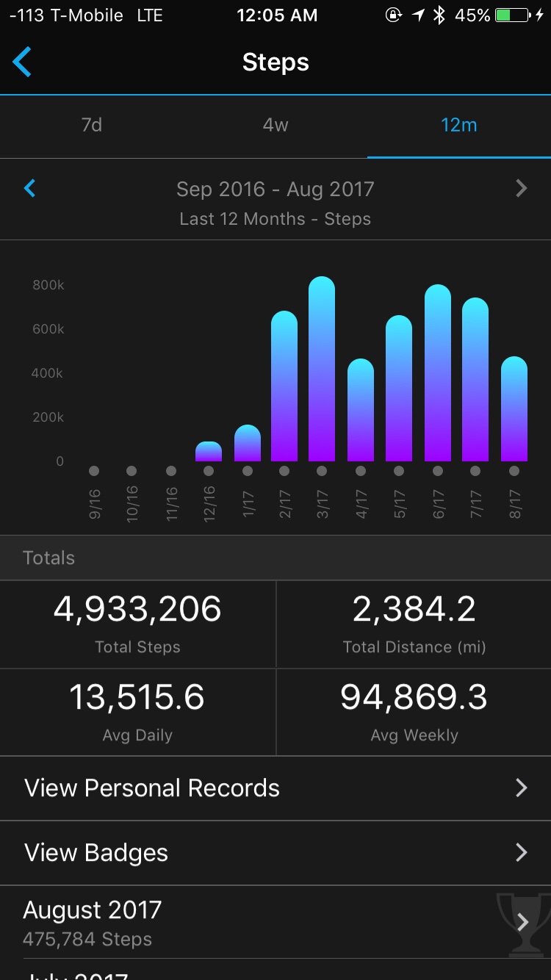Tap chevron on View Badges row
The width and height of the screenshot is (551, 980).
pyautogui.click(x=521, y=853)
